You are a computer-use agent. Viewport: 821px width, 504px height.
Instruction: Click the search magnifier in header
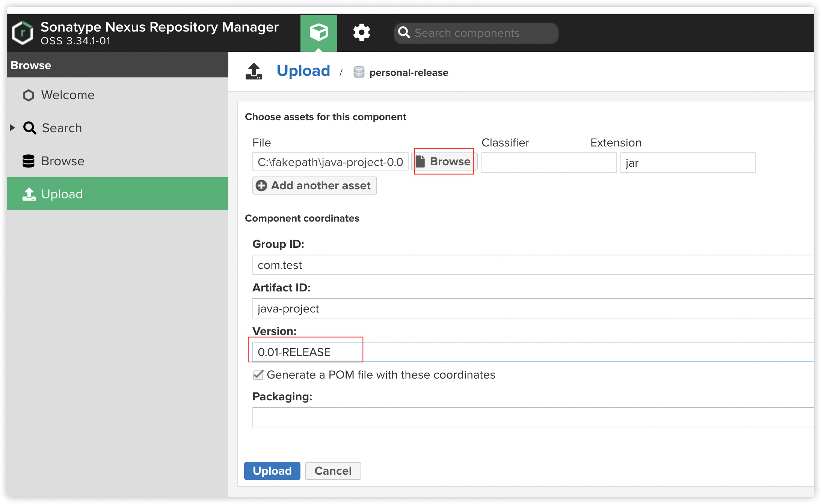(404, 33)
